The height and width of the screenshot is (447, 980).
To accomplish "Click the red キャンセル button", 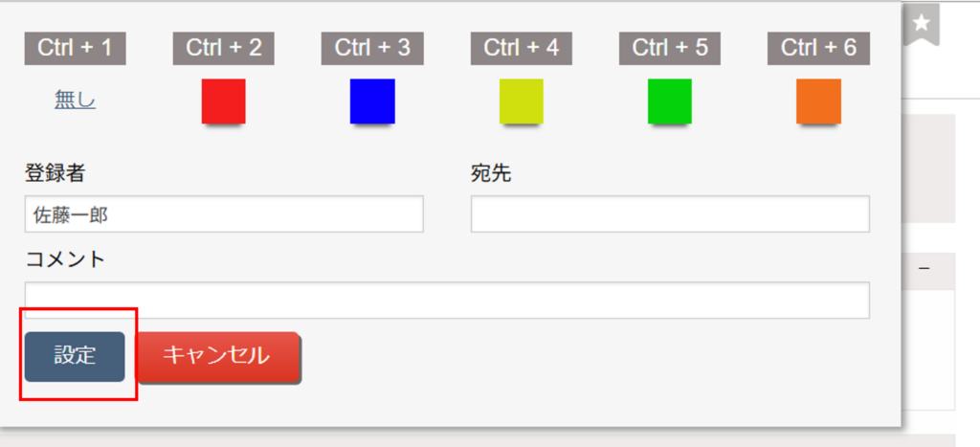I will (x=217, y=356).
